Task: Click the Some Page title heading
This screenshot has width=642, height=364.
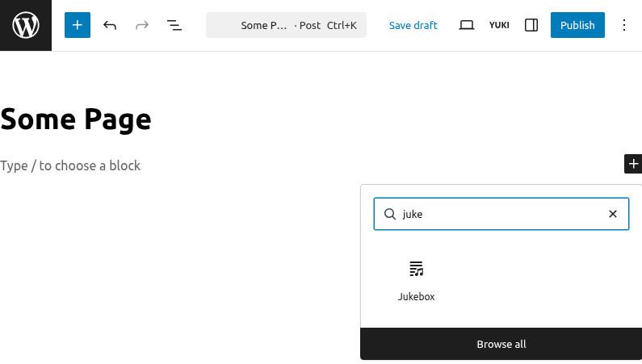Action: (x=76, y=120)
